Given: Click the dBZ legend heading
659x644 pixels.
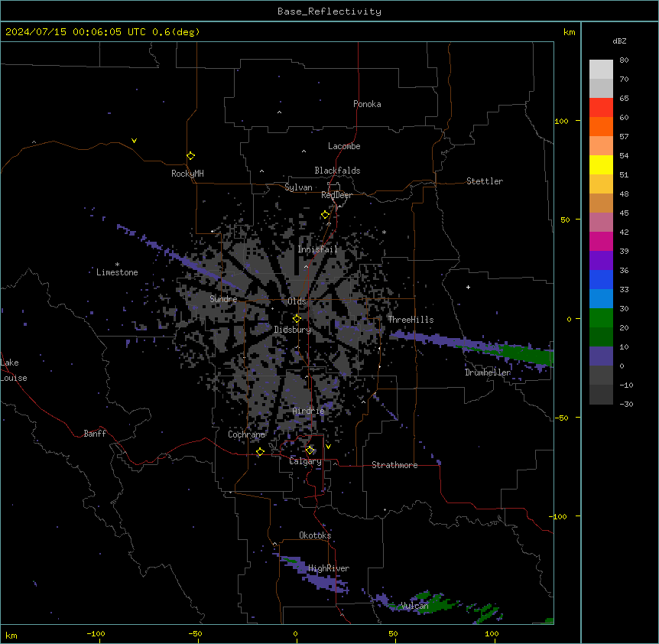Looking at the screenshot, I should tap(619, 41).
